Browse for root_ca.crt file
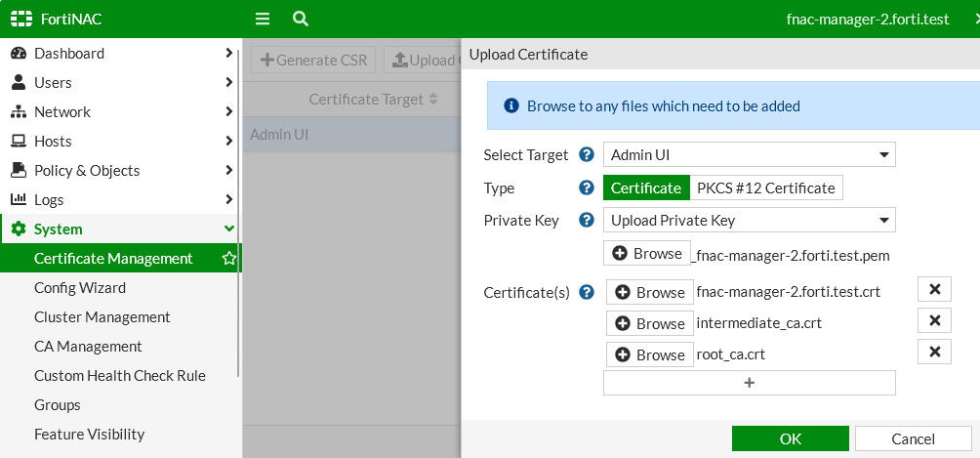Image resolution: width=980 pixels, height=458 pixels. click(650, 354)
